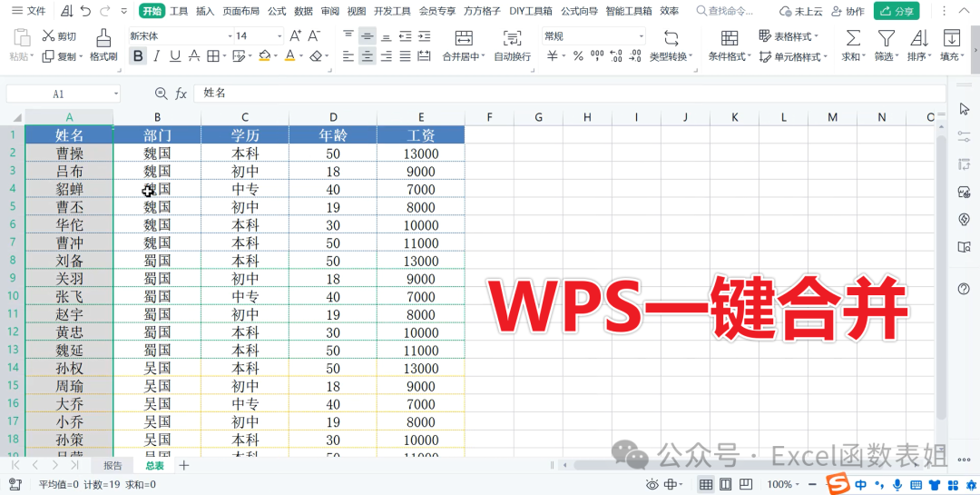
Task: Click the increase font size icon
Action: coord(295,36)
